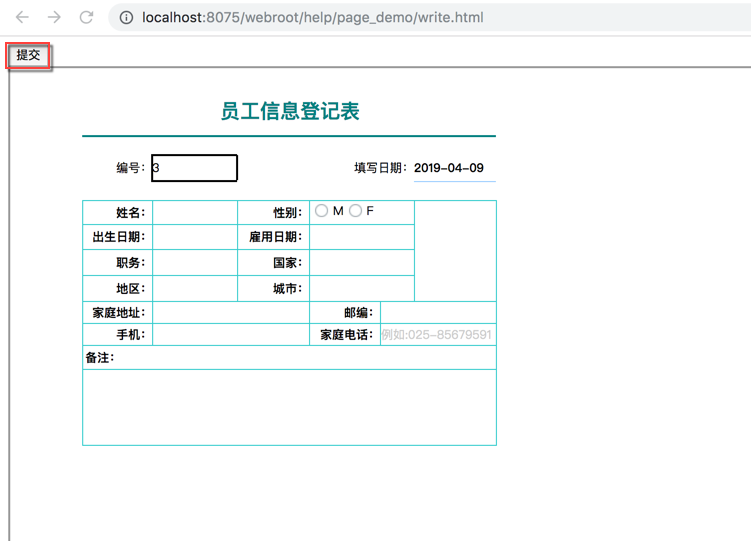
Task: Select the F gender radio button
Action: coord(355,211)
